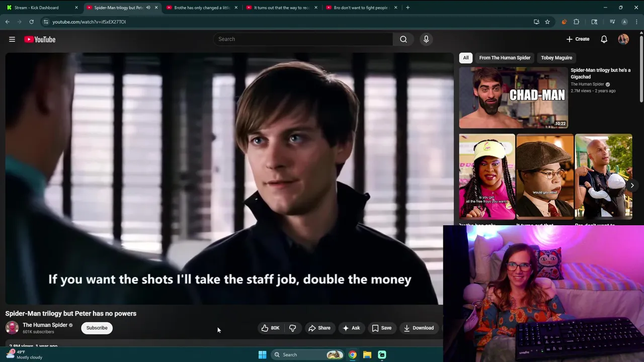
Task: Switch to the Brothe has only changed tab
Action: pyautogui.click(x=201, y=8)
